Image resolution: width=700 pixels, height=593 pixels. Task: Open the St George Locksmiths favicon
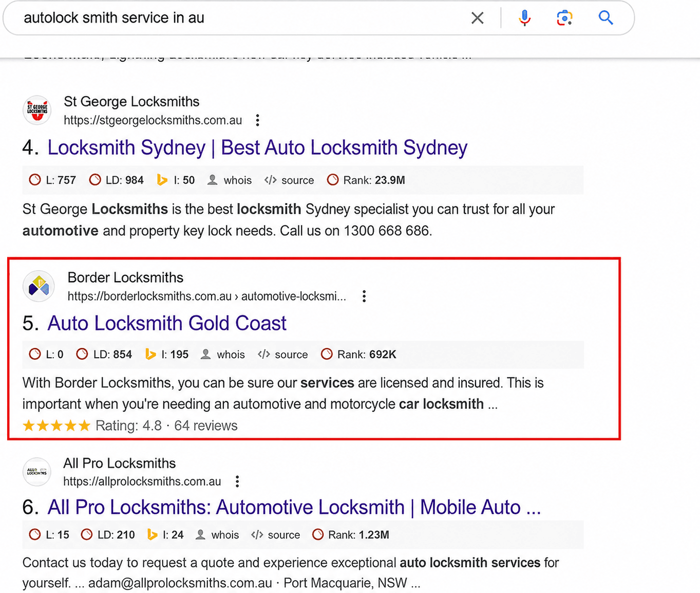(x=37, y=110)
